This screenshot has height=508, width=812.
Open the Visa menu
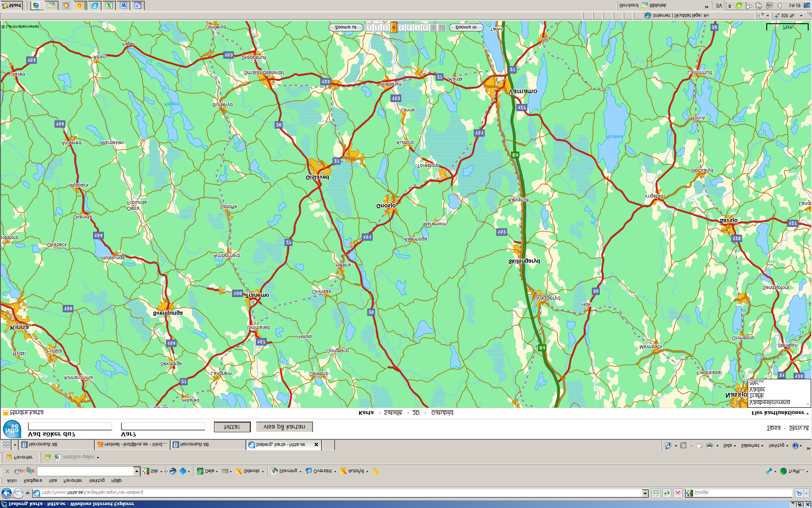coord(53,480)
